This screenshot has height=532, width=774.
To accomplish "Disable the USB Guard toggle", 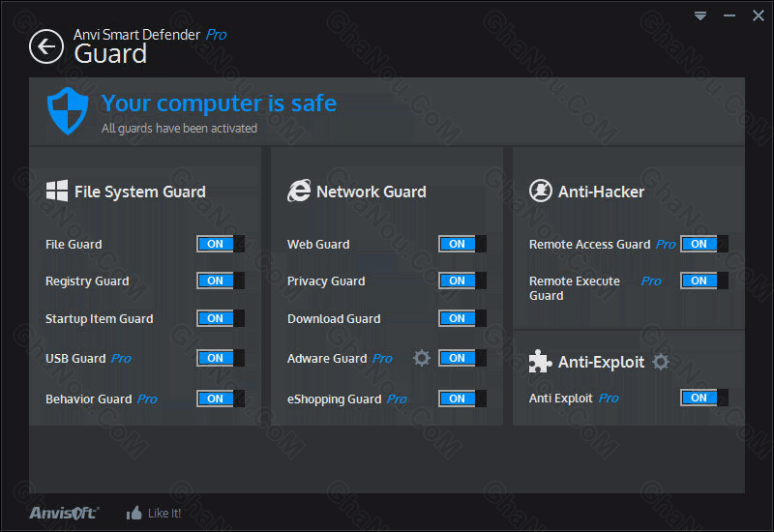I will 221,358.
